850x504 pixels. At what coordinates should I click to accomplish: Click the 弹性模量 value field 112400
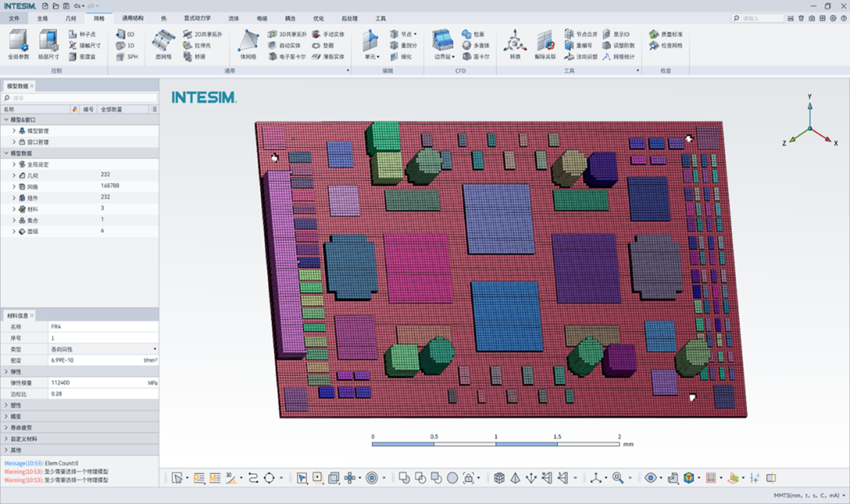(x=98, y=383)
